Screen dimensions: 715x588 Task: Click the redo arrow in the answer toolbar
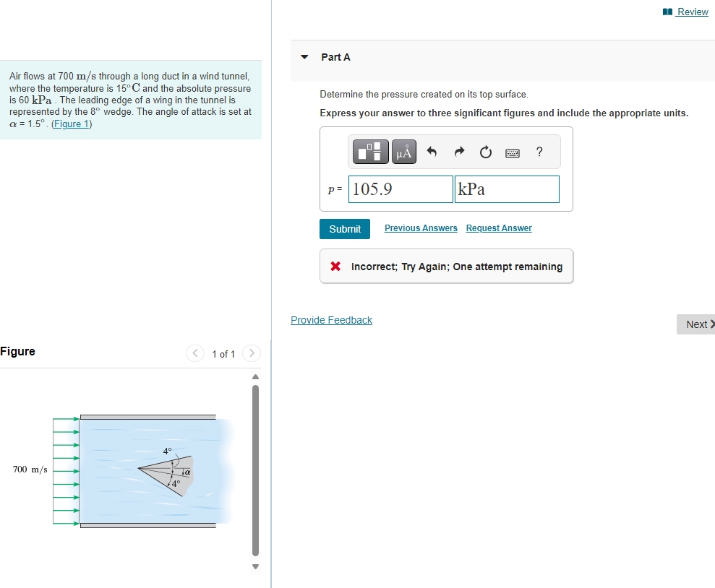(x=458, y=152)
